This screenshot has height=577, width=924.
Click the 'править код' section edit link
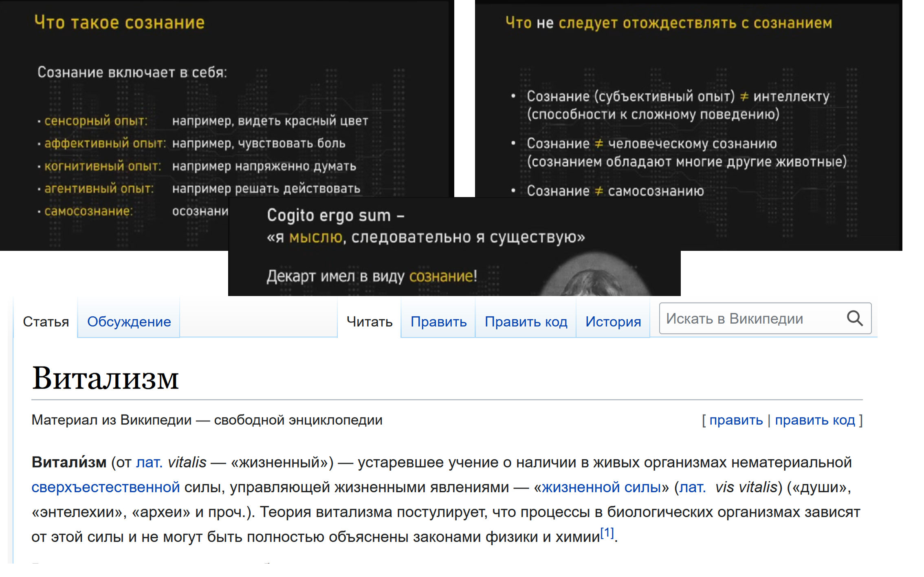point(815,420)
